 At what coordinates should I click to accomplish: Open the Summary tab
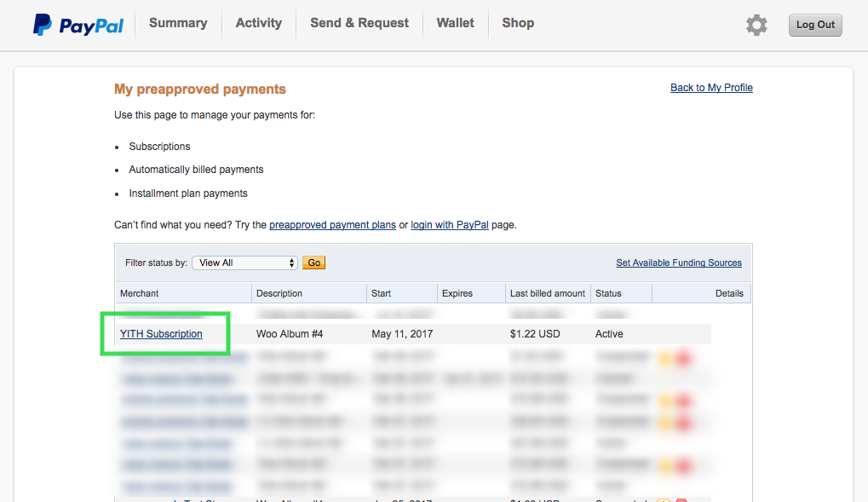pos(178,23)
